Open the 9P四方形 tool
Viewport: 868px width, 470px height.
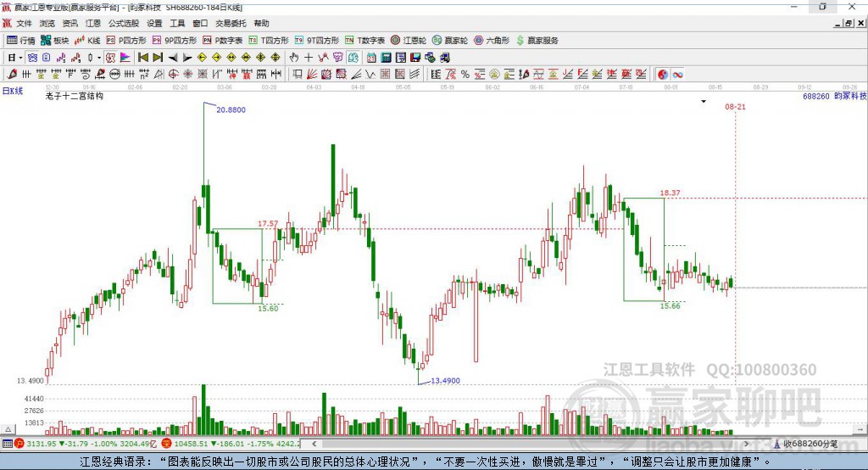[175, 41]
